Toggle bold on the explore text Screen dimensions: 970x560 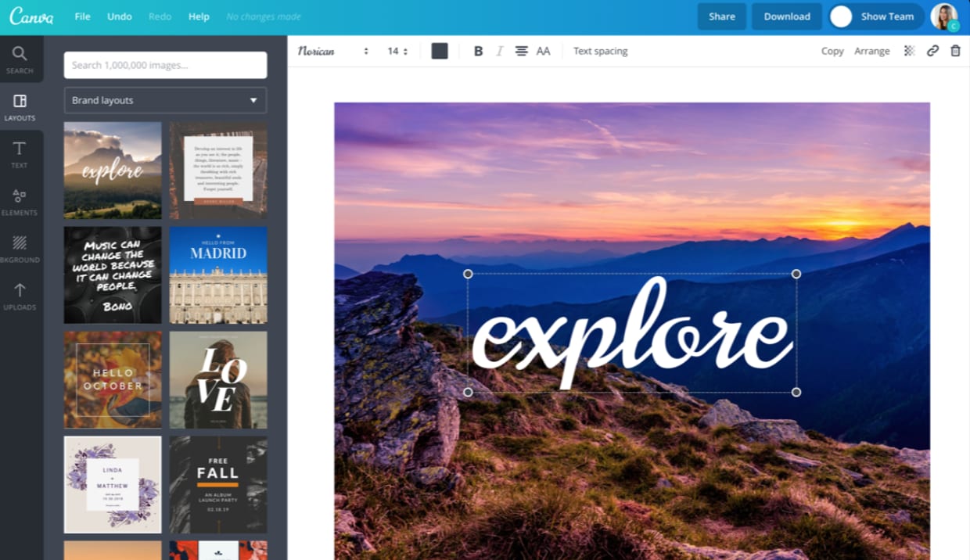coord(478,50)
